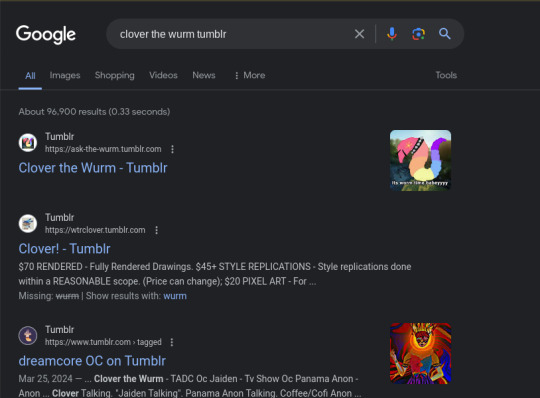The image size is (540, 398).
Task: Clear the search query with the X icon
Action: (x=359, y=34)
